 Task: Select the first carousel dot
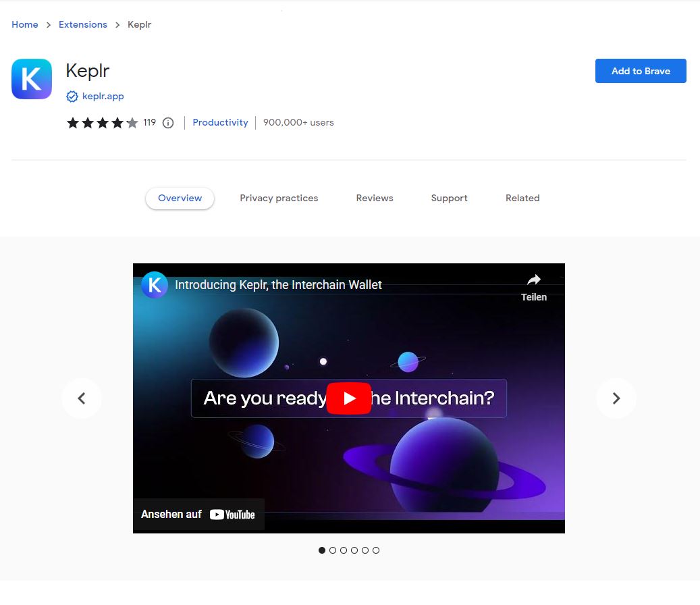click(322, 550)
